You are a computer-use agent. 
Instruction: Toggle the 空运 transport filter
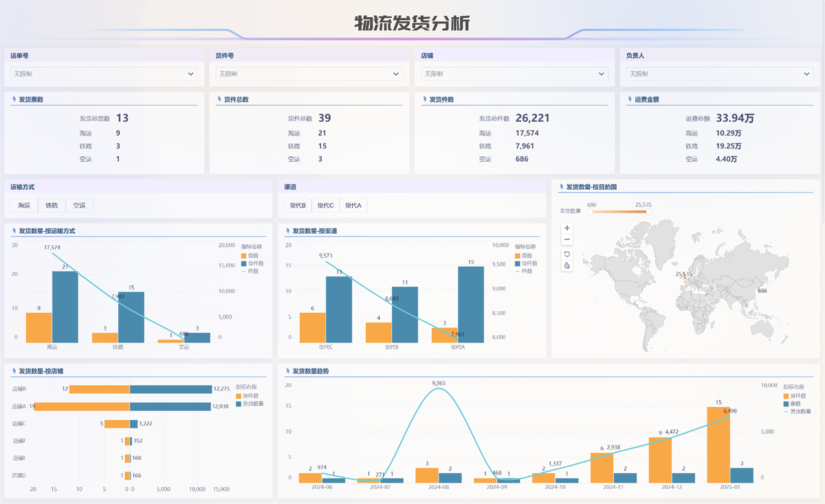80,205
